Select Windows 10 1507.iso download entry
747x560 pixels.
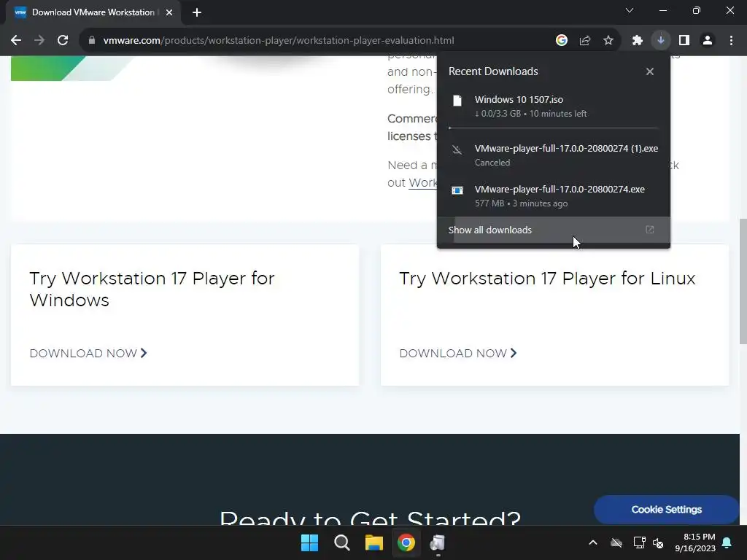pyautogui.click(x=554, y=106)
